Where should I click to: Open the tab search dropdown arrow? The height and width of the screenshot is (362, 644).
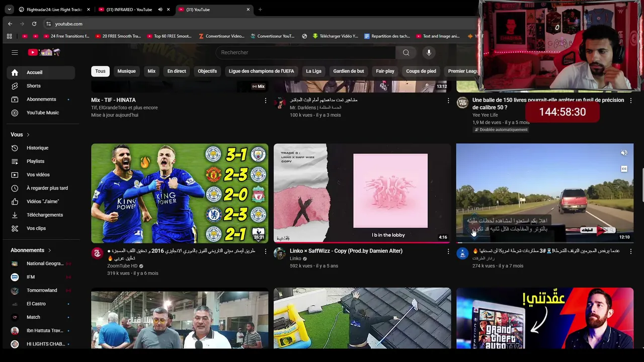(9, 10)
